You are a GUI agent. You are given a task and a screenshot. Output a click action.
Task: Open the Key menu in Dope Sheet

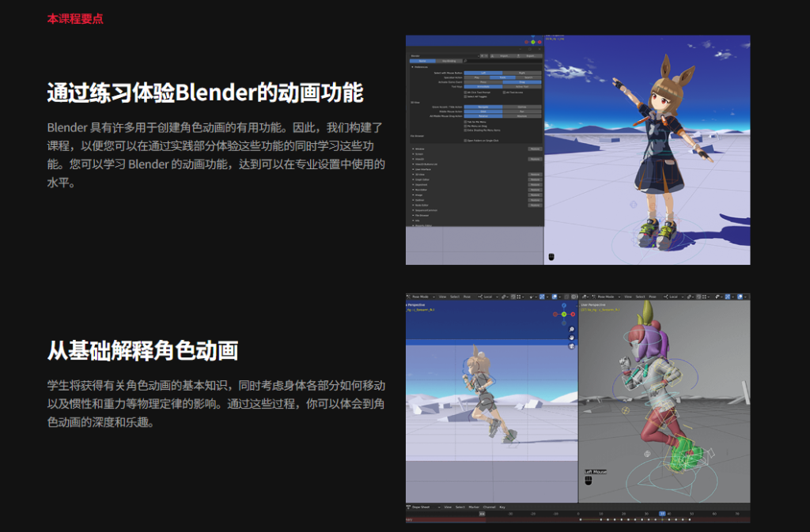(x=502, y=507)
